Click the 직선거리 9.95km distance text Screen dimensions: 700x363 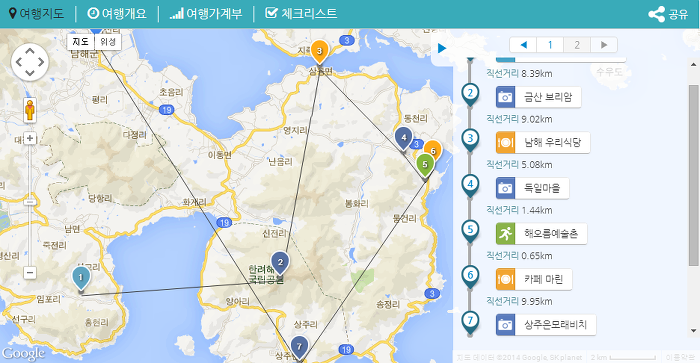click(519, 301)
